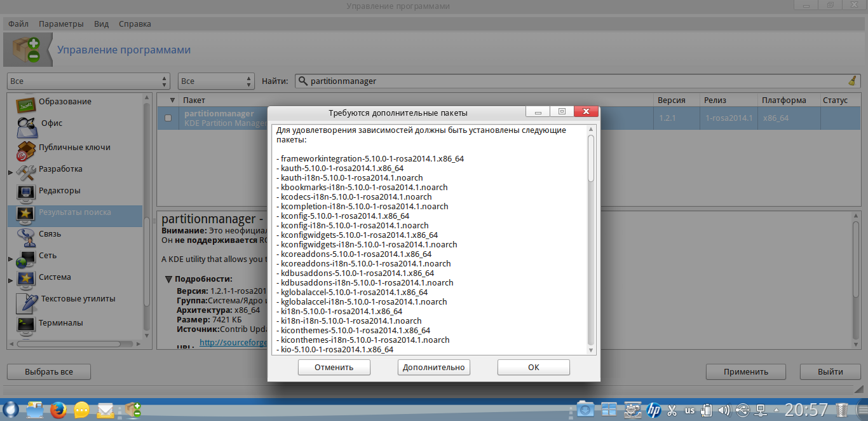Click the speaker volume tray icon

tap(724, 410)
